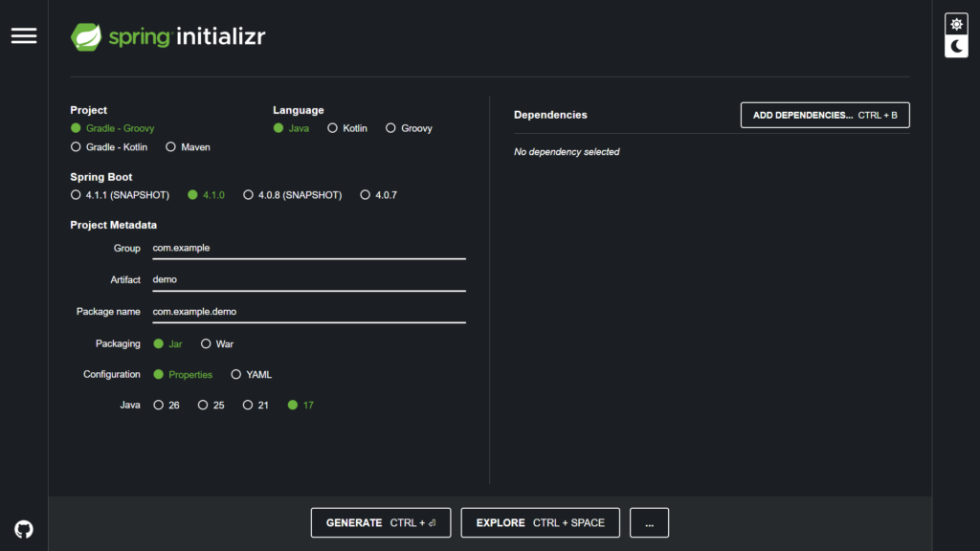Select Java version 17
The image size is (980, 551).
point(301,405)
